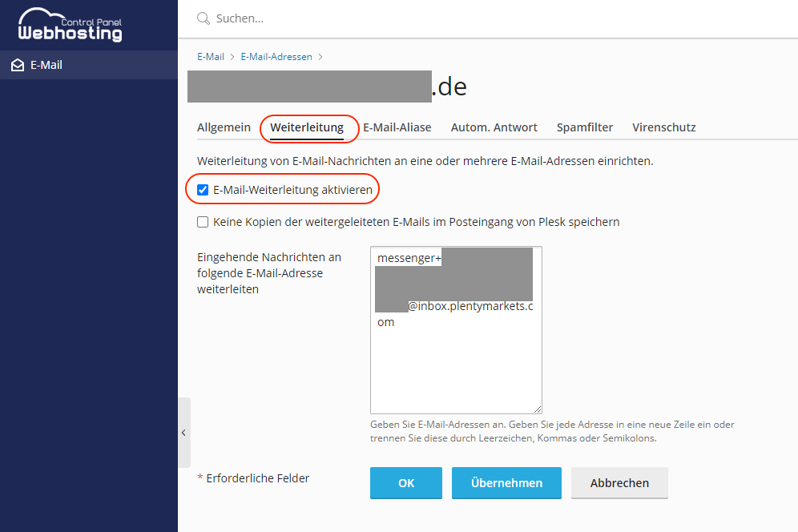The width and height of the screenshot is (798, 532).
Task: Collapse the sidebar with the arrow handle
Action: (x=183, y=433)
